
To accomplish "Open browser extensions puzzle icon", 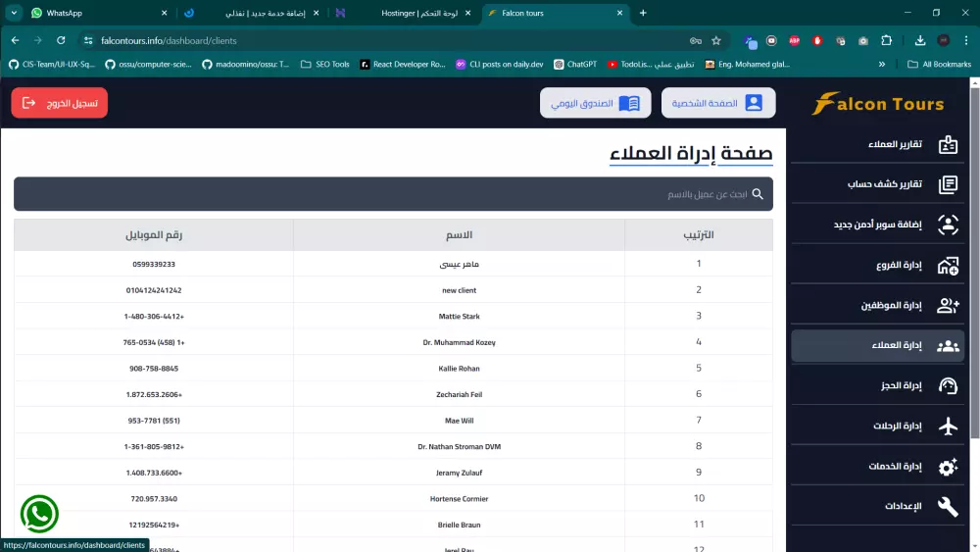I will coord(886,40).
